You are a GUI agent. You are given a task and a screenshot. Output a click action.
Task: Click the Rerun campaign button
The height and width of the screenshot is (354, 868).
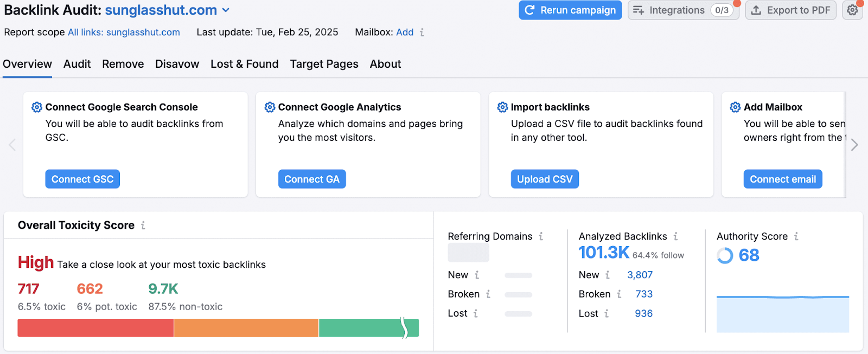570,10
